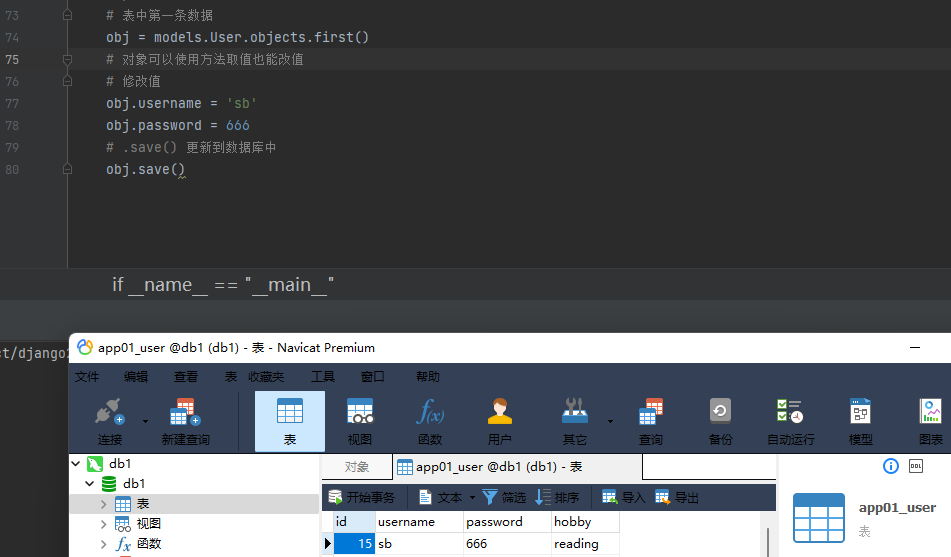
Task: Open the 函数 functions toolbar icon
Action: pos(430,421)
